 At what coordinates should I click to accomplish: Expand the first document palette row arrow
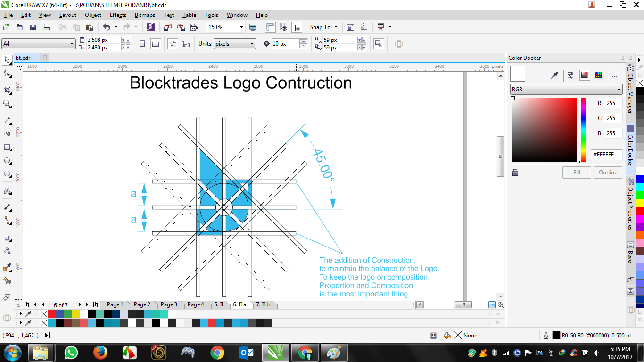tap(20, 313)
